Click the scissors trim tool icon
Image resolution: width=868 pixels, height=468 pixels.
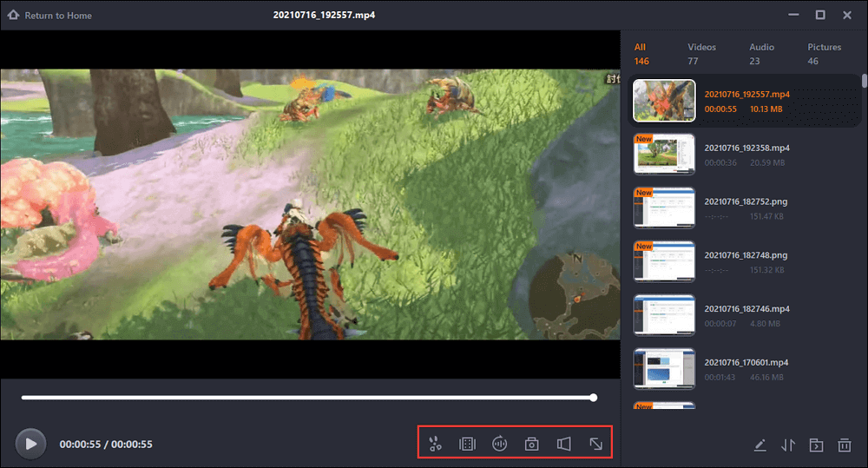coord(436,444)
